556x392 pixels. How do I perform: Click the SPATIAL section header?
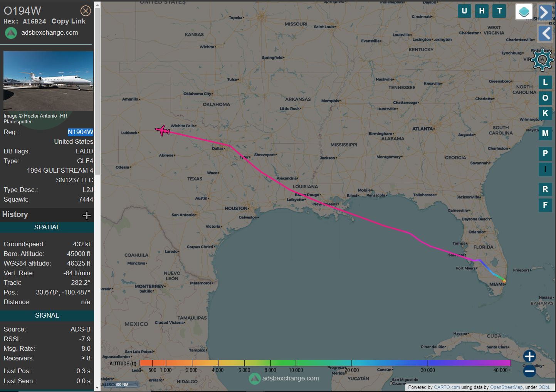click(x=47, y=227)
